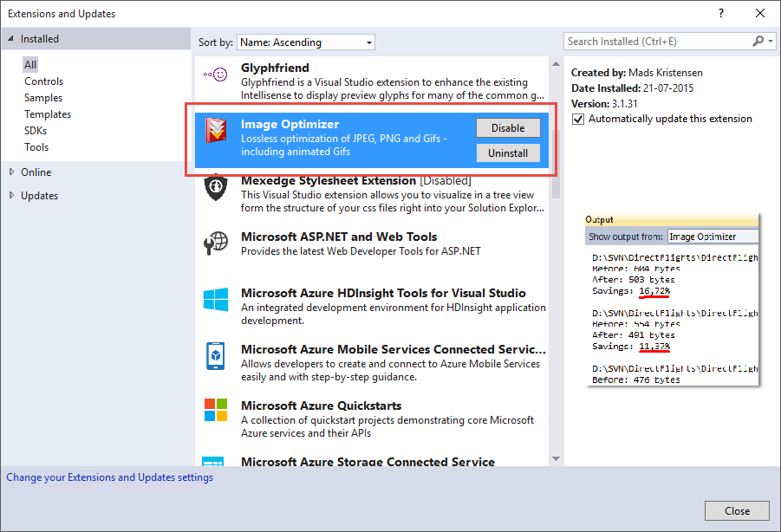Click the Azure Storage Connected Service icon
This screenshot has height=532, width=781.
[x=213, y=461]
